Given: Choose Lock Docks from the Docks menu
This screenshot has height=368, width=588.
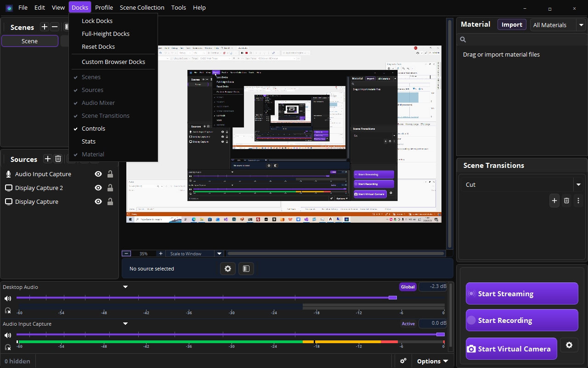Looking at the screenshot, I should coord(113,21).
